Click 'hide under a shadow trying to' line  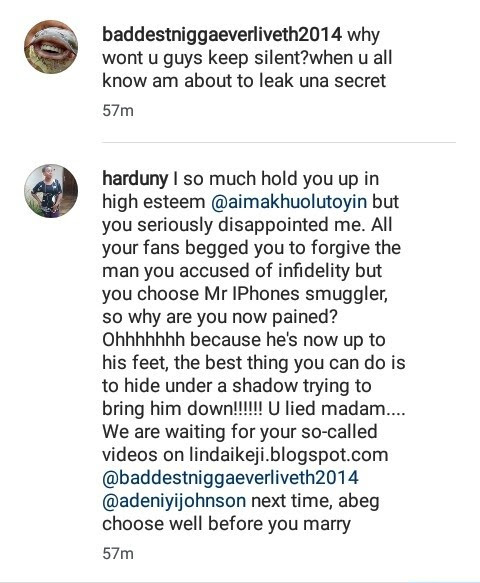pos(237,386)
